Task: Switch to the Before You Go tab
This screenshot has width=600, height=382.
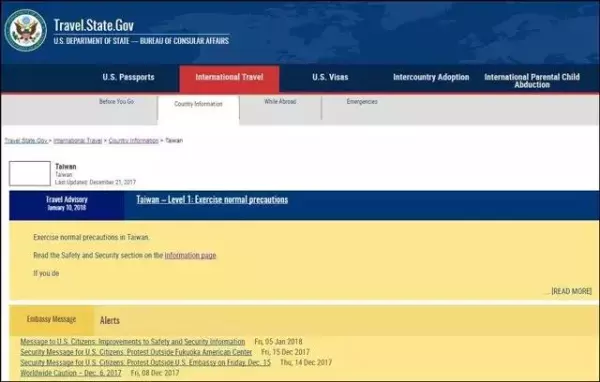Action: 116,101
